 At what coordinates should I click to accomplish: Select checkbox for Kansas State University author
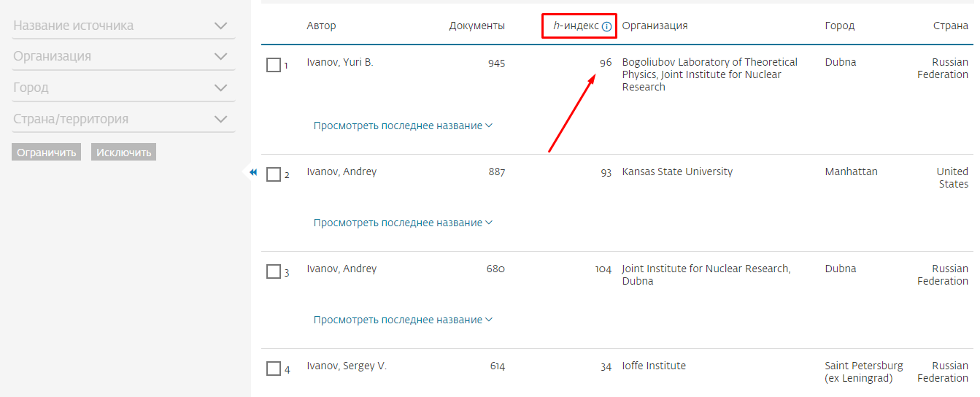click(x=274, y=175)
